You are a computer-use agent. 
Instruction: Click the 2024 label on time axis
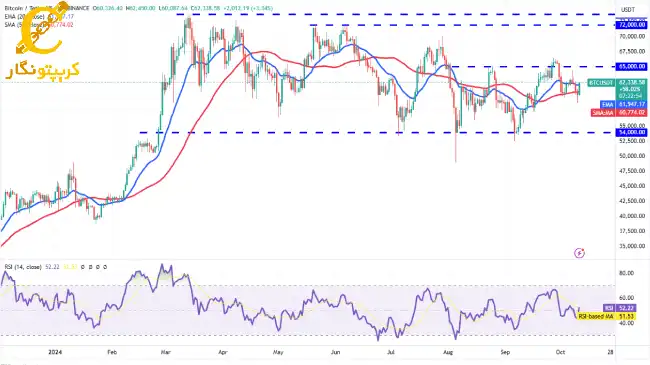[x=55, y=352]
